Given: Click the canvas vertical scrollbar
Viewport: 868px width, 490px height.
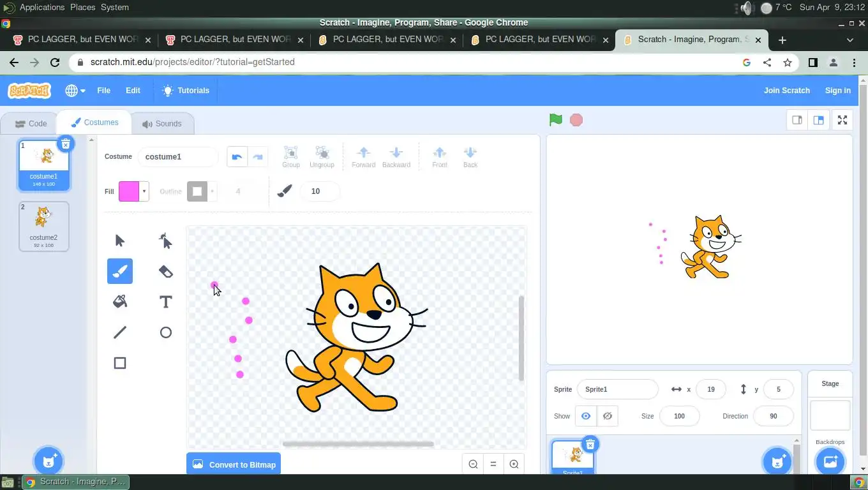Looking at the screenshot, I should 521,338.
